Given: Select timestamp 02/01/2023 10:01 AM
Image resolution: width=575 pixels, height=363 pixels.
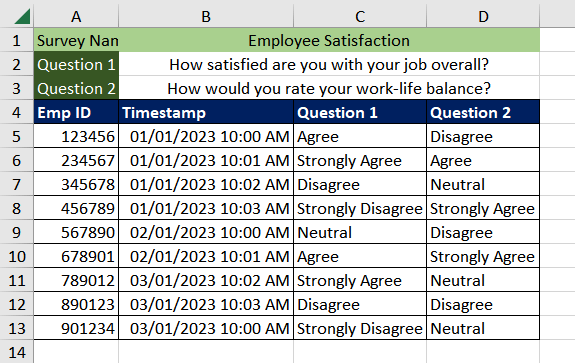Looking at the screenshot, I should tap(206, 256).
